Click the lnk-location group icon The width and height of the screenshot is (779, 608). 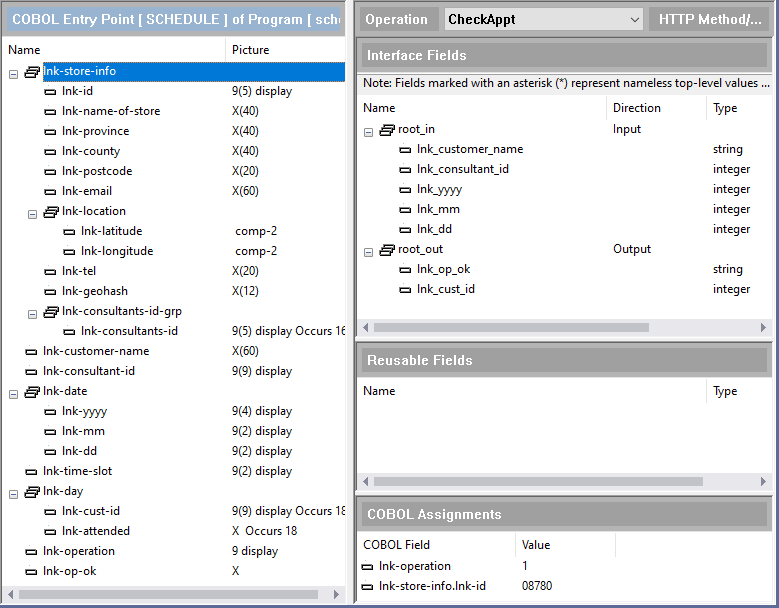tap(51, 211)
